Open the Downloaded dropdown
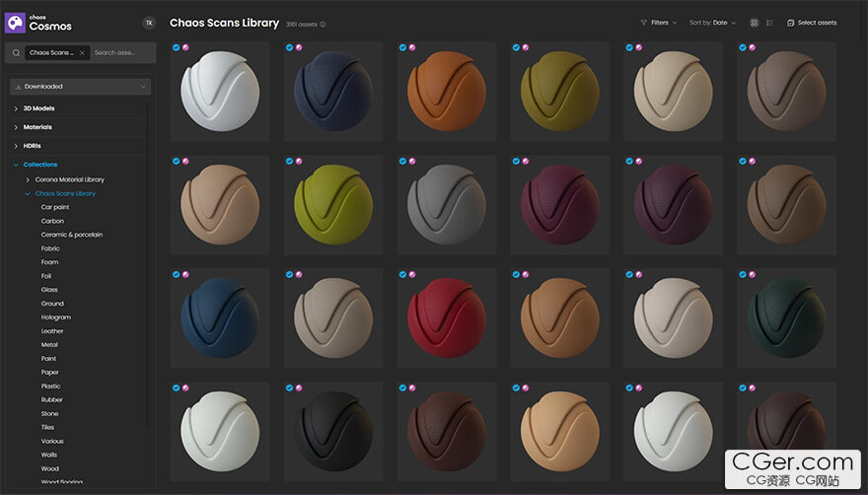Image resolution: width=868 pixels, height=495 pixels. click(80, 87)
